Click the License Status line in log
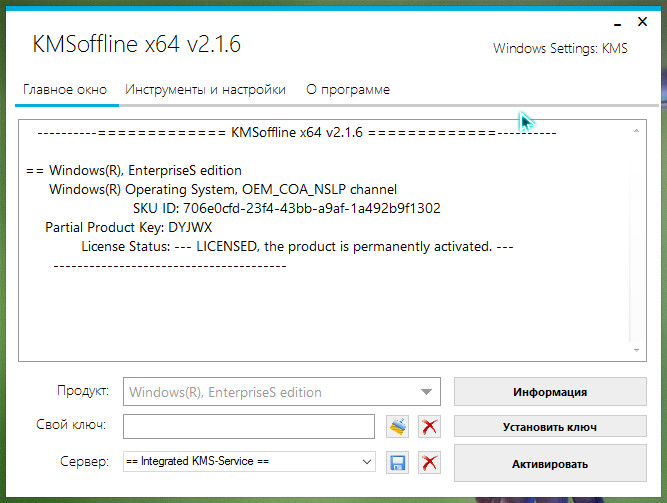 point(297,246)
